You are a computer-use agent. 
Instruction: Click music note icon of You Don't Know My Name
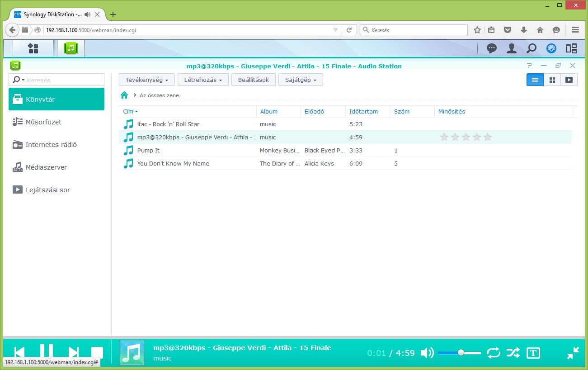[128, 163]
